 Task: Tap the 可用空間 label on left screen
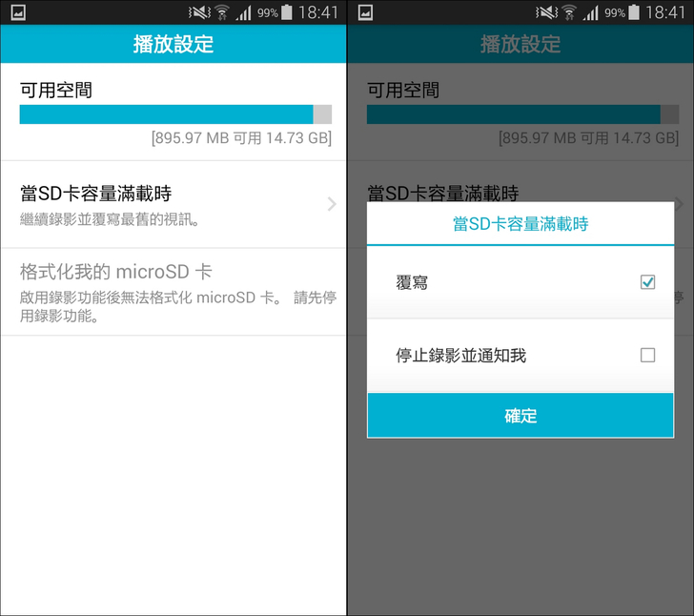(55, 90)
